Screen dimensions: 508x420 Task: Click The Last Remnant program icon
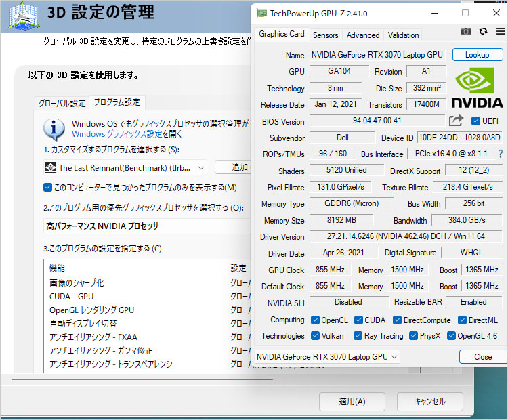[x=51, y=167]
